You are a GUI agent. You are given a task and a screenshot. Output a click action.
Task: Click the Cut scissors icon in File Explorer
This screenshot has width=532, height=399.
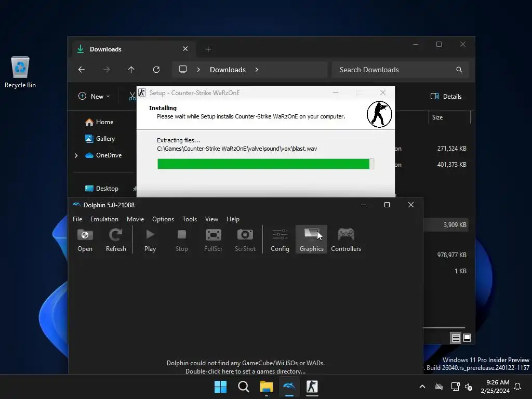pyautogui.click(x=132, y=96)
